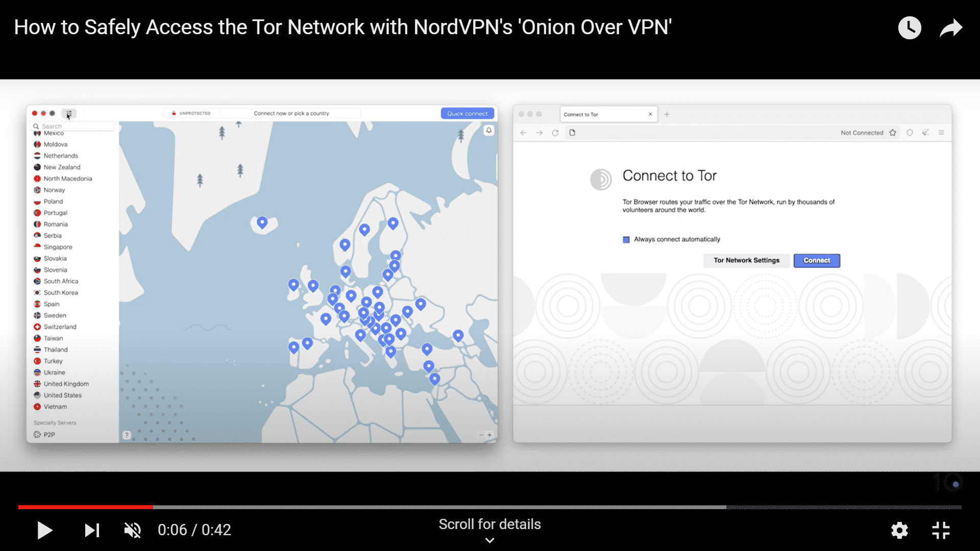Enable Always connect automatically checkbox
The width and height of the screenshot is (980, 551).
click(625, 239)
